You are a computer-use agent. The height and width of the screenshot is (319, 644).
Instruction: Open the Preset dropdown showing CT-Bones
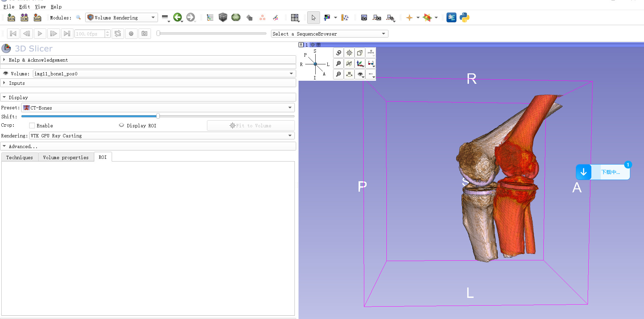pos(158,108)
